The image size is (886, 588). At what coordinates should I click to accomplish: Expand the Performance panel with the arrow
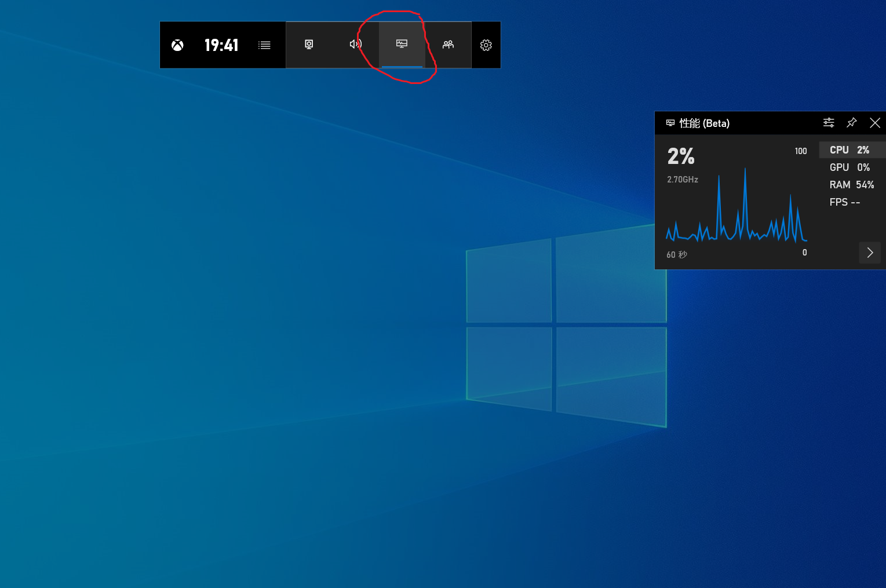(869, 253)
